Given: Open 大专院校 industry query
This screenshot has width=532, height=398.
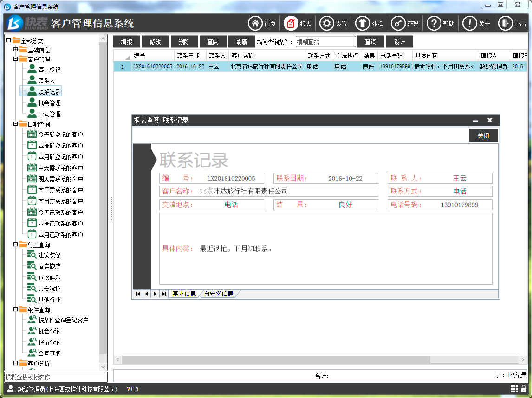Looking at the screenshot, I should [x=49, y=289].
